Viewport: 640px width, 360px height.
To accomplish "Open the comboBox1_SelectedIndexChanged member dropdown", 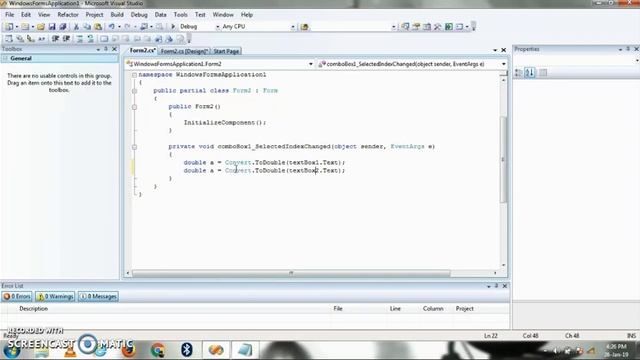I will 504,64.
